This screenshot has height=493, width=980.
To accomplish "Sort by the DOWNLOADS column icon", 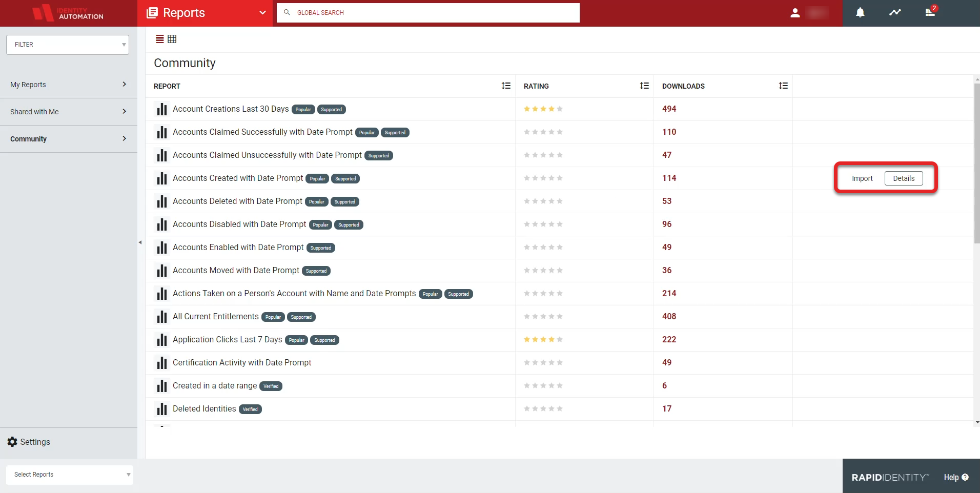I will pyautogui.click(x=783, y=86).
